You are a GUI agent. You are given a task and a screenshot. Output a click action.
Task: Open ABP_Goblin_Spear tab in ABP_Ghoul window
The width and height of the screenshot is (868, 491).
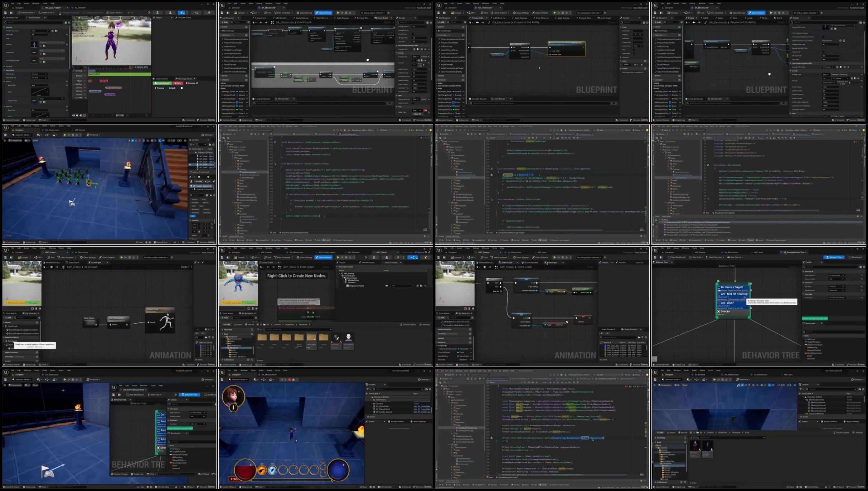(326, 252)
